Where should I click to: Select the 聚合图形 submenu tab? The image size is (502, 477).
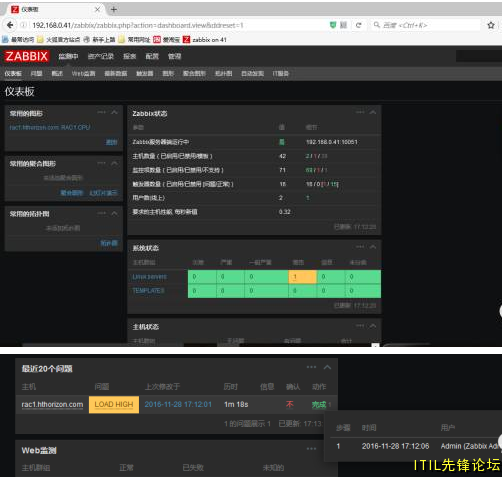click(x=194, y=74)
